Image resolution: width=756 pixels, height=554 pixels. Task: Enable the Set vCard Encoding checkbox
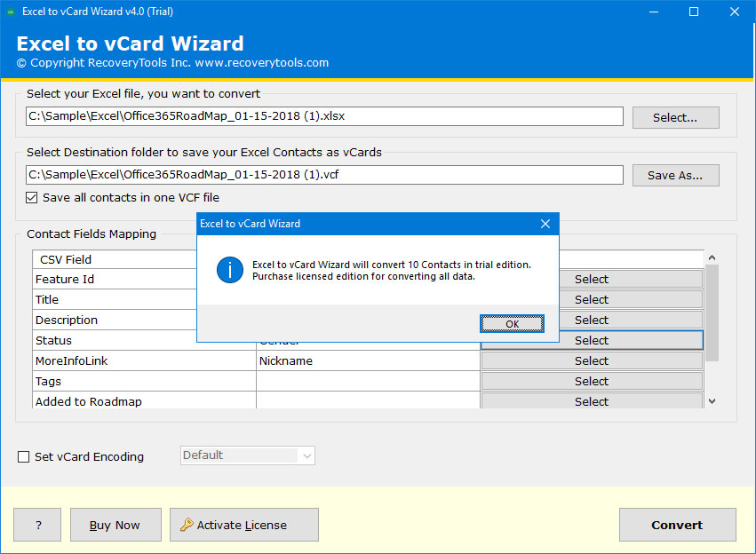[23, 456]
